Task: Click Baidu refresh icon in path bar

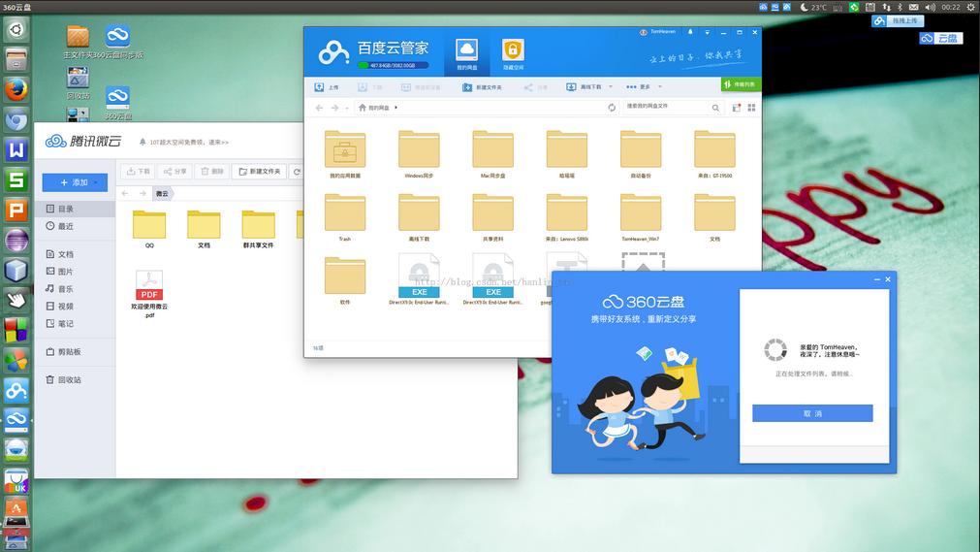Action: (612, 108)
